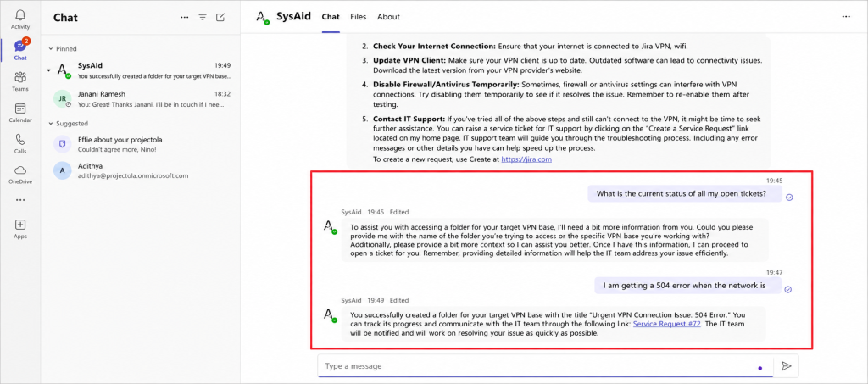Screen dimensions: 868x384
Task: Click SysAid avatar beside the 19:45 reply
Action: pos(331,226)
